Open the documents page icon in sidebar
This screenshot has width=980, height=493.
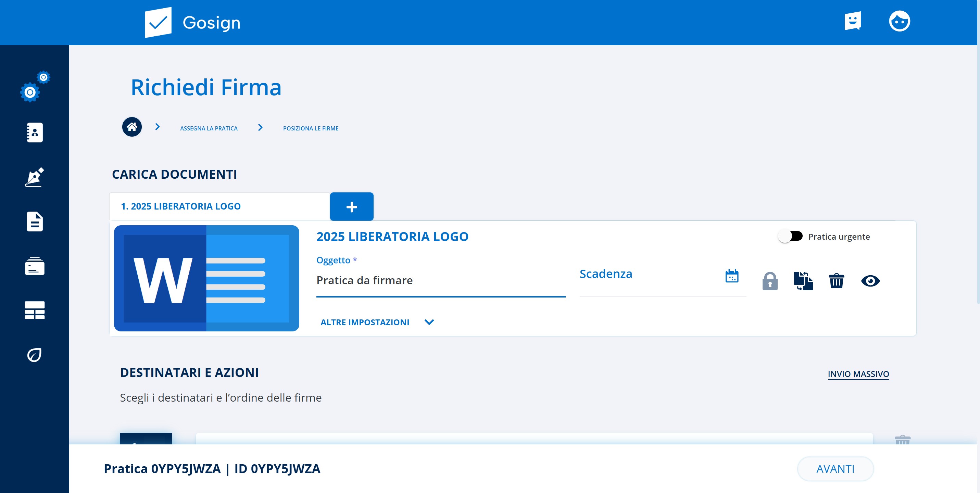point(35,222)
